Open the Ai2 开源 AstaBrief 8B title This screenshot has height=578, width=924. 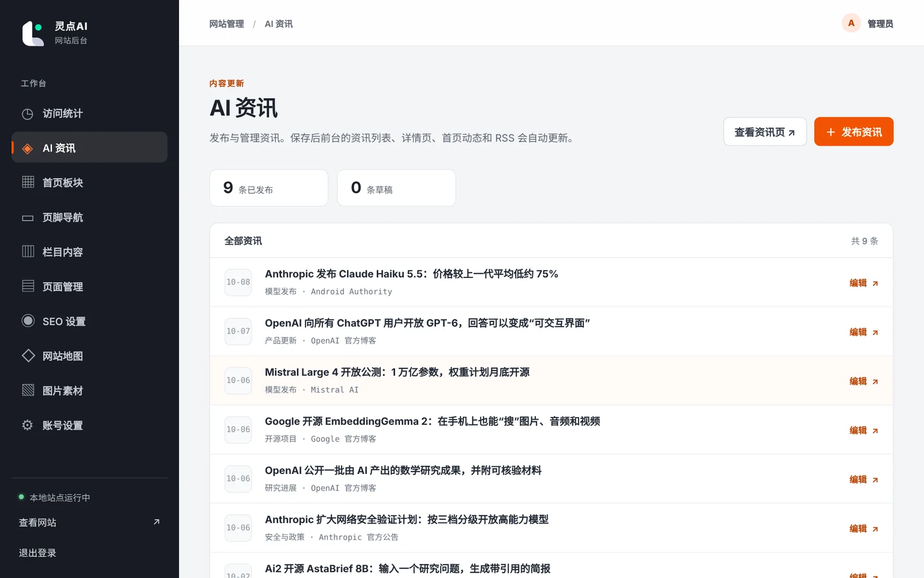(x=408, y=569)
